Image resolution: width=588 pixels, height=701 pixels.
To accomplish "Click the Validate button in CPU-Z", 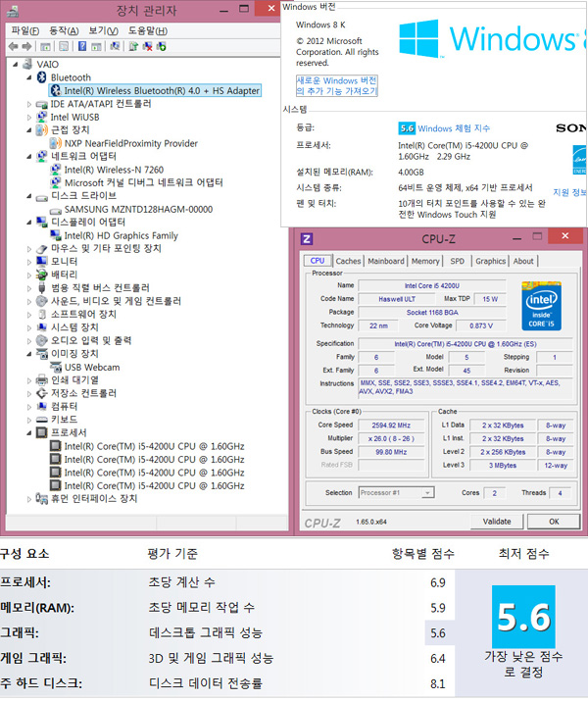I will [497, 522].
